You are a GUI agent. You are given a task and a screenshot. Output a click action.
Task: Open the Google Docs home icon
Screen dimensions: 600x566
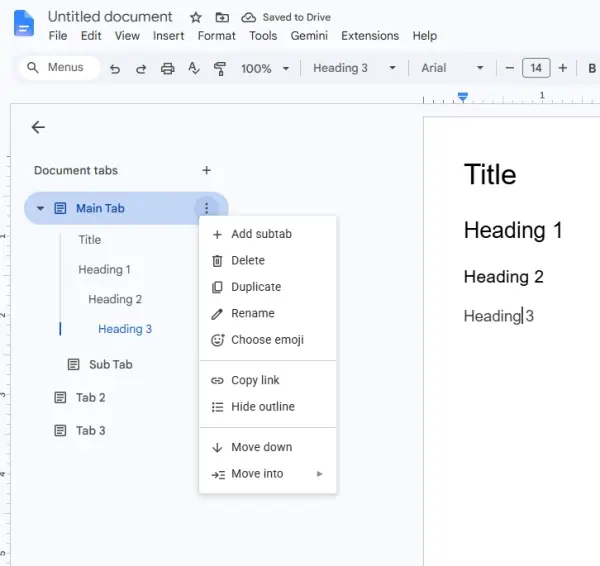click(x=24, y=24)
